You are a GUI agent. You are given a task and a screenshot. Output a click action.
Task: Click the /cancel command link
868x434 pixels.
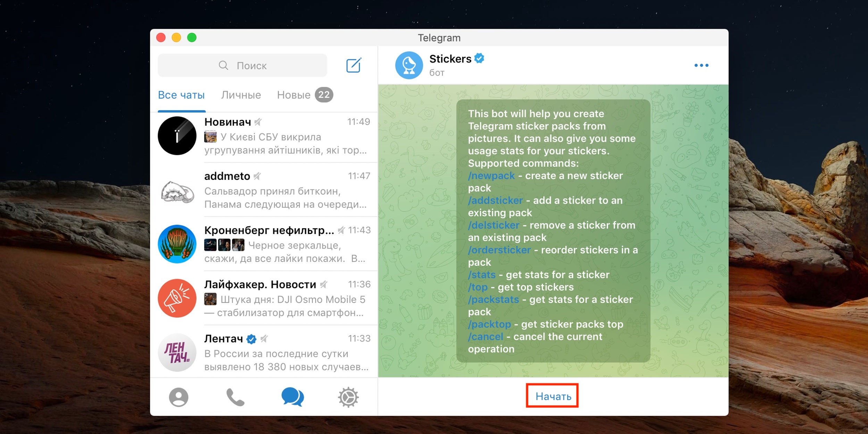pos(485,336)
